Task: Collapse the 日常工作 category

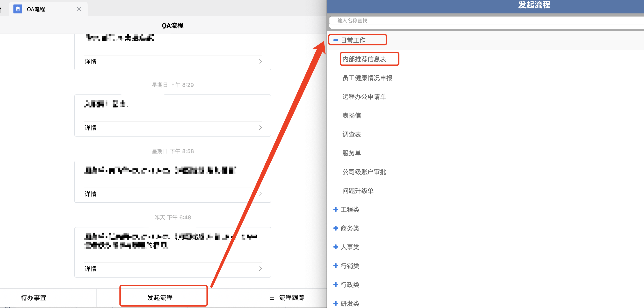Action: point(336,40)
